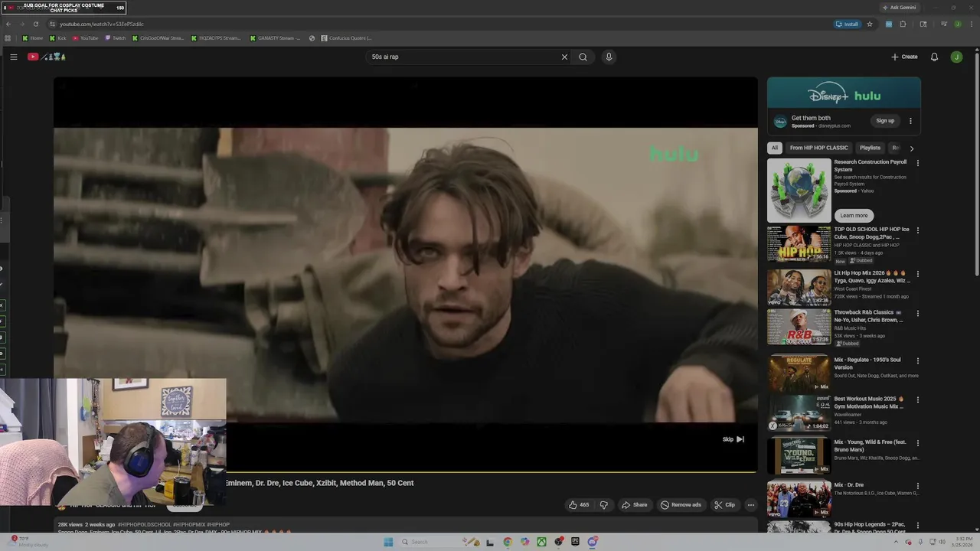The width and height of the screenshot is (980, 551).
Task: Open the Xbox app in taskbar
Action: [541, 542]
